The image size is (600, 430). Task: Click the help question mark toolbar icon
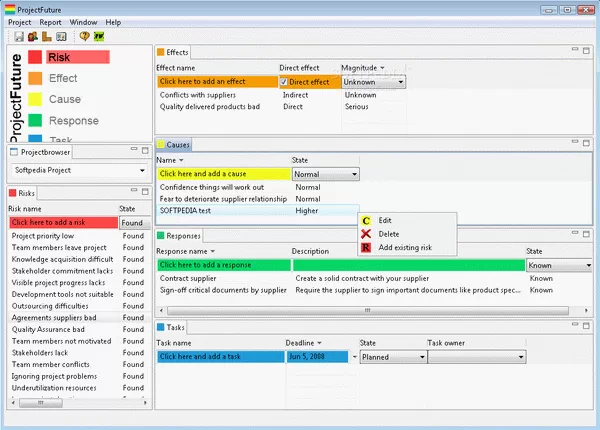pyautogui.click(x=84, y=36)
